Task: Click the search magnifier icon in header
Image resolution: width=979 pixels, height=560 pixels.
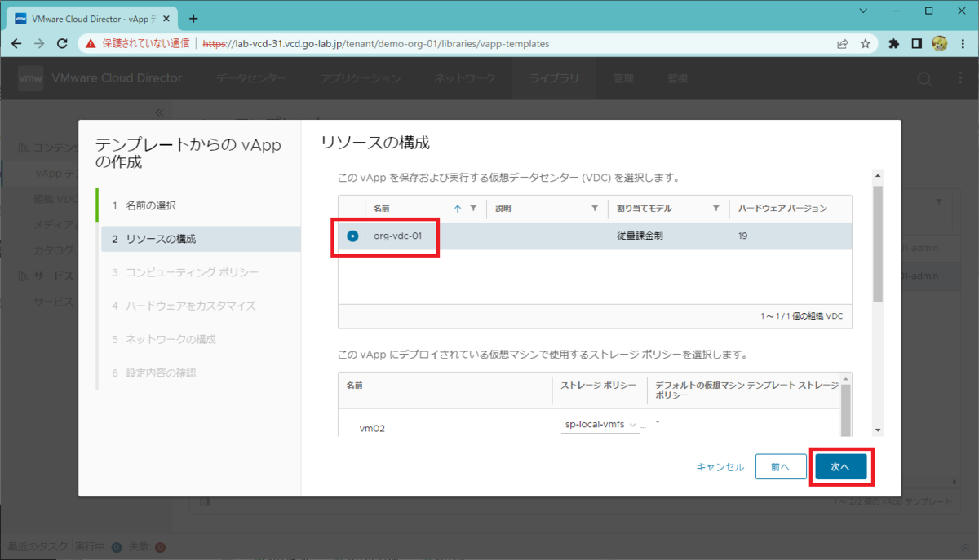Action: [x=924, y=79]
